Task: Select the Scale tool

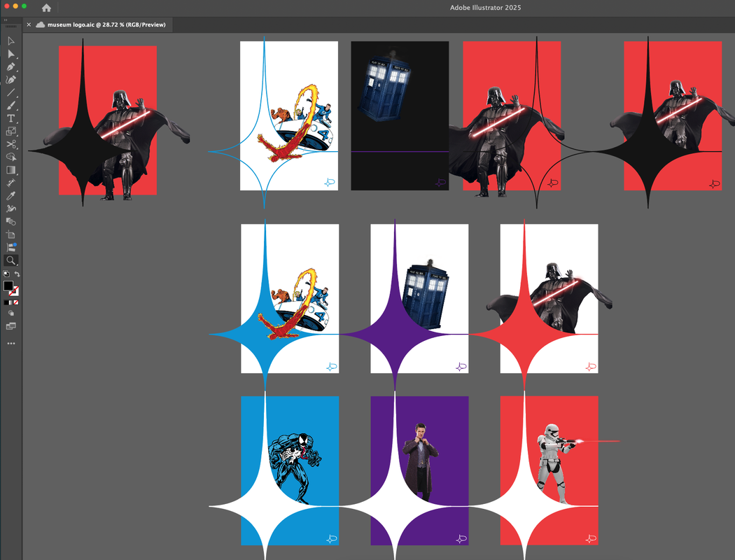Action: 10,131
